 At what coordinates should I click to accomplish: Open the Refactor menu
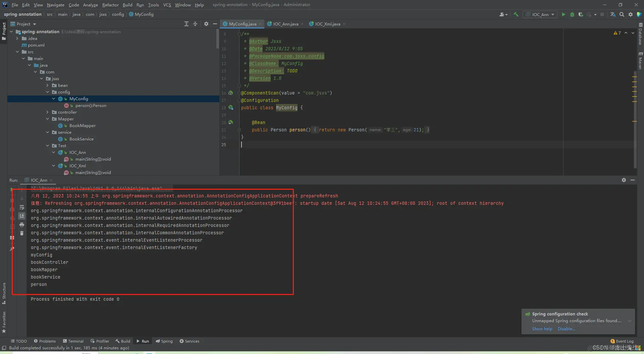[x=110, y=5]
